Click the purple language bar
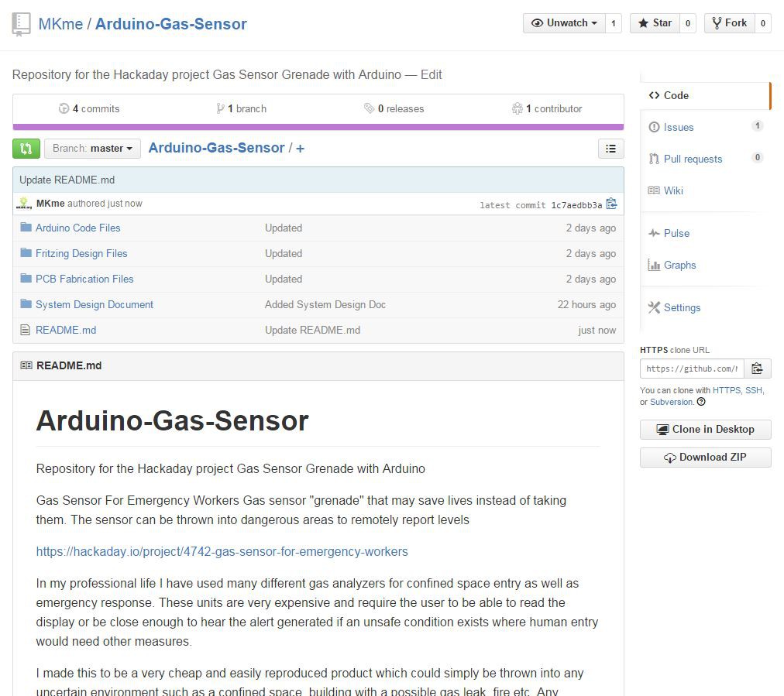784x696 pixels. [x=318, y=127]
